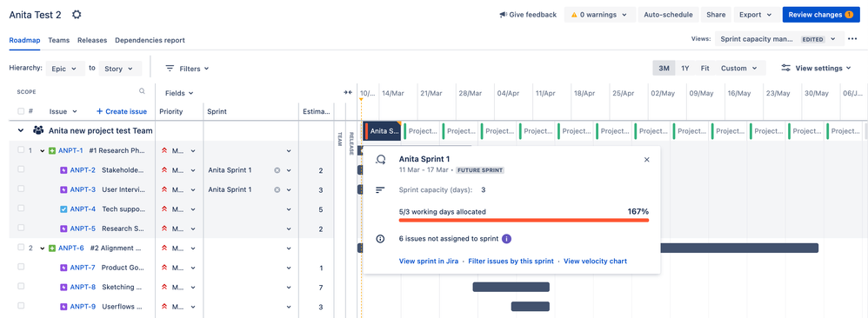Viewport: 868px width, 318px height.
Task: Click the ANPT-8 schedule bar in timeline
Action: 511,287
